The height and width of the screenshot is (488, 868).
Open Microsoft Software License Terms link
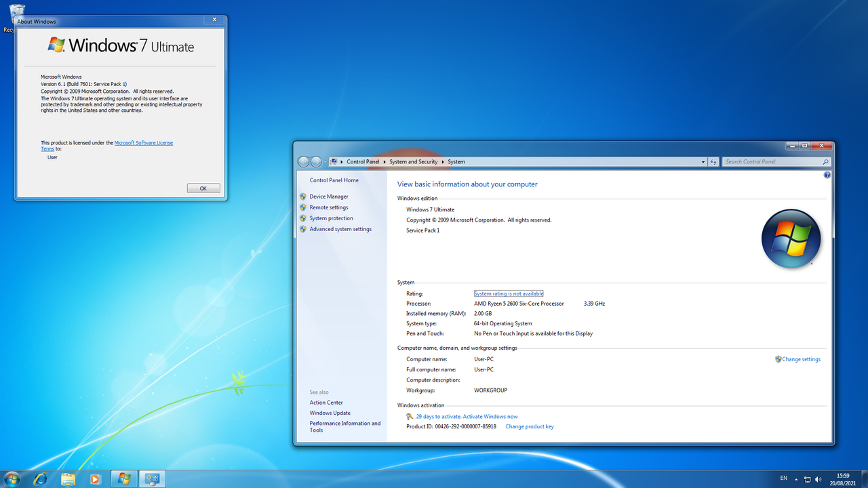[144, 143]
